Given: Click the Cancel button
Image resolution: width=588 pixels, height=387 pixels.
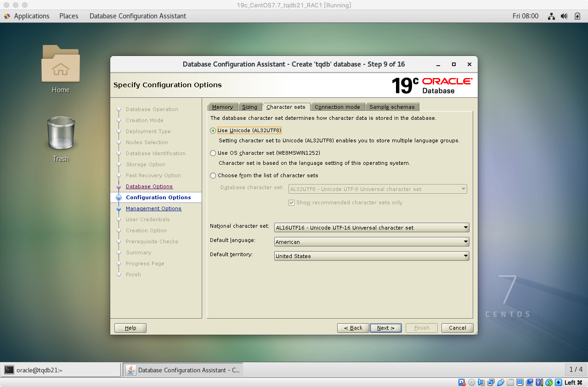Looking at the screenshot, I should click(458, 328).
